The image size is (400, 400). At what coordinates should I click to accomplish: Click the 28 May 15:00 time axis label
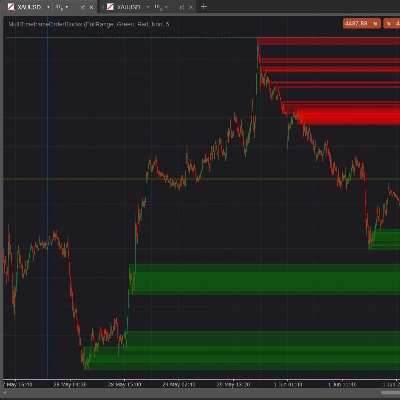coord(124,384)
